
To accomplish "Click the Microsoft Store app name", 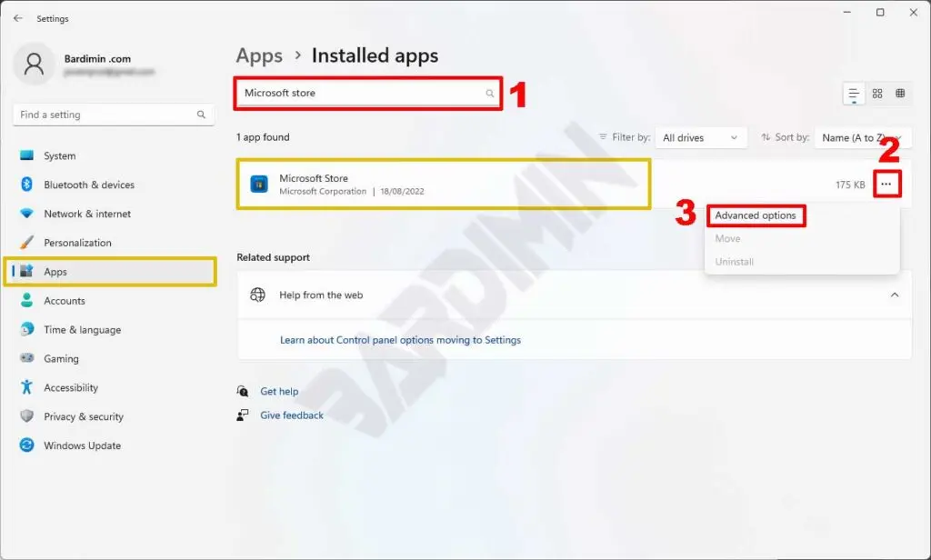I will tap(314, 178).
